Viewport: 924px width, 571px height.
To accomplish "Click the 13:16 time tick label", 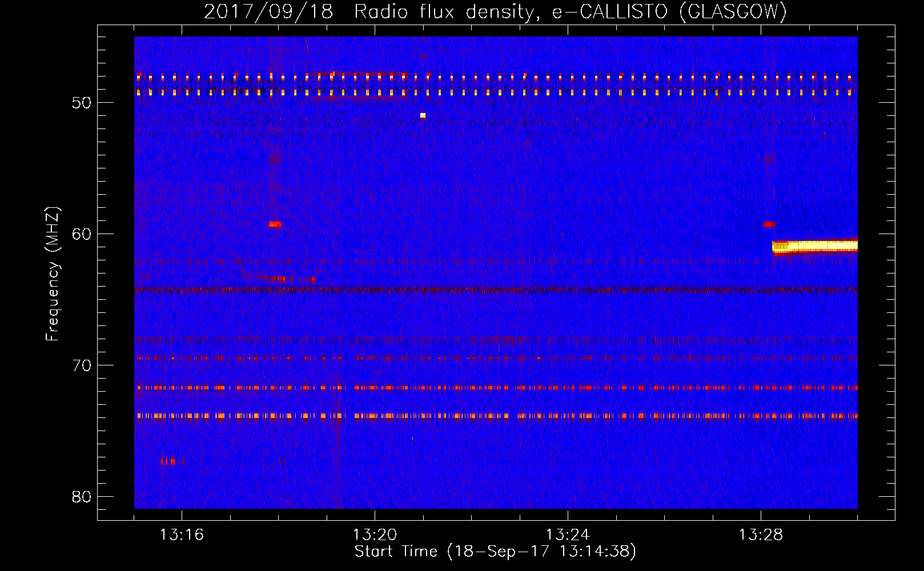I will [182, 535].
